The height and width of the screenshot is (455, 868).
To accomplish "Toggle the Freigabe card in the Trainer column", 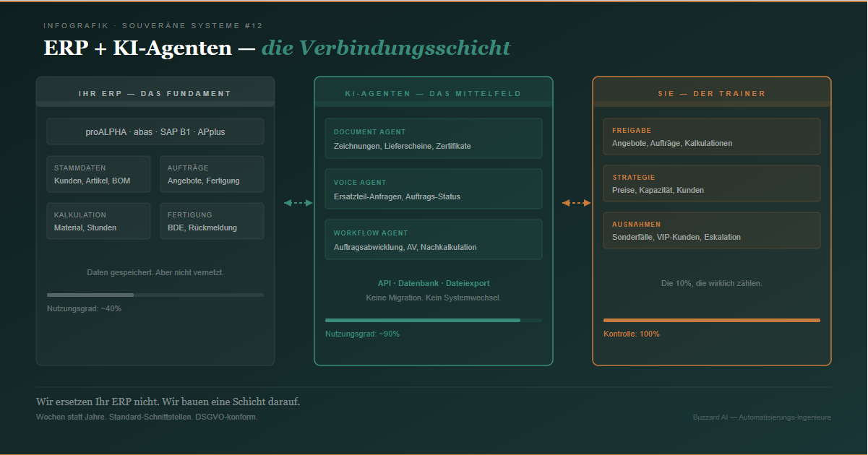I will coord(711,136).
